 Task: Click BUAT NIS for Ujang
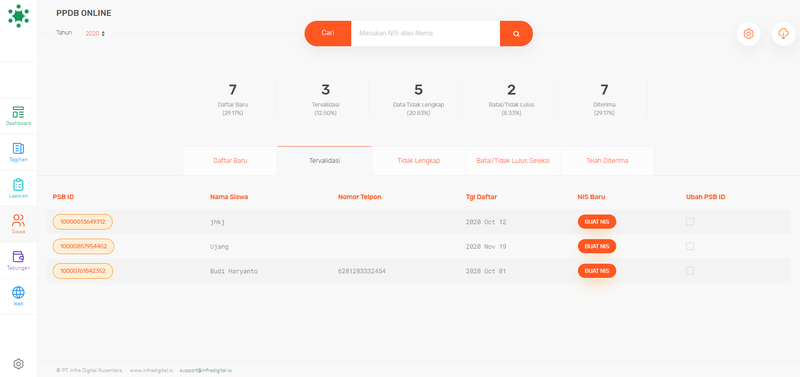(x=597, y=246)
